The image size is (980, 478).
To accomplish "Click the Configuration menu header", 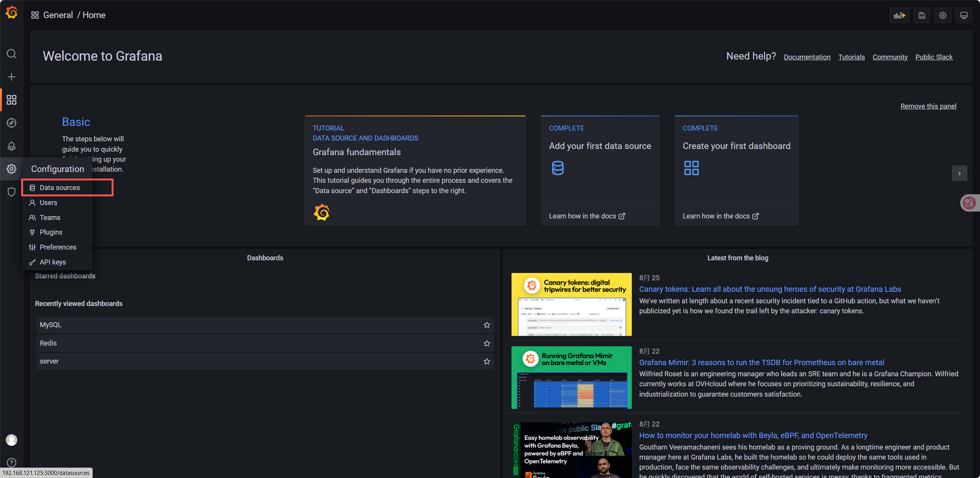I will [x=58, y=169].
